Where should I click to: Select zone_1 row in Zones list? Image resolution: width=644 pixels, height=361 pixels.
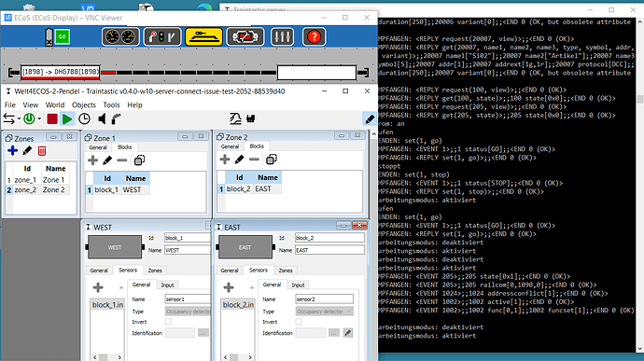[x=37, y=180]
